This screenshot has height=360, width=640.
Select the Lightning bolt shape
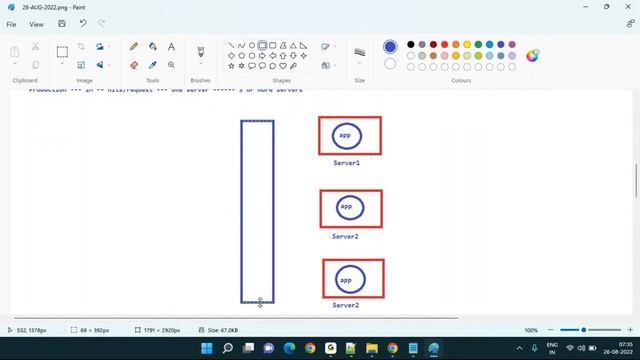[x=293, y=66]
